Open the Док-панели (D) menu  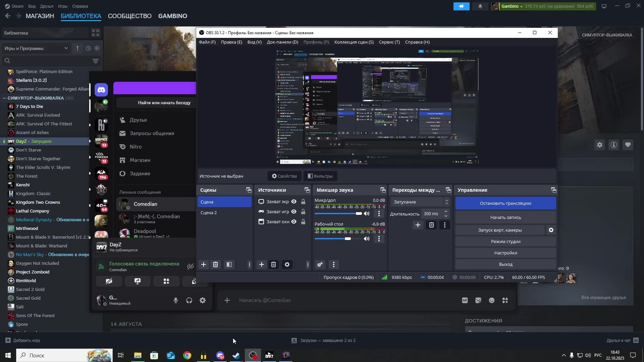tap(282, 42)
